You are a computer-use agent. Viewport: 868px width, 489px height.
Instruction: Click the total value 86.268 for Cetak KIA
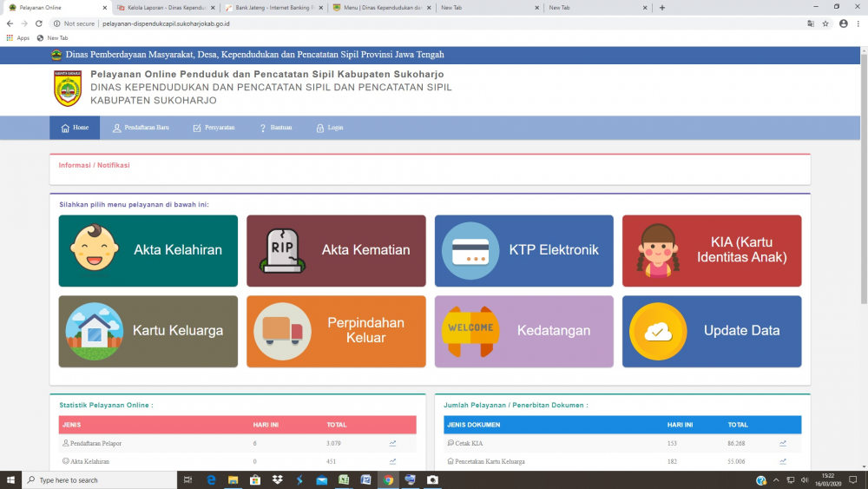[736, 443]
